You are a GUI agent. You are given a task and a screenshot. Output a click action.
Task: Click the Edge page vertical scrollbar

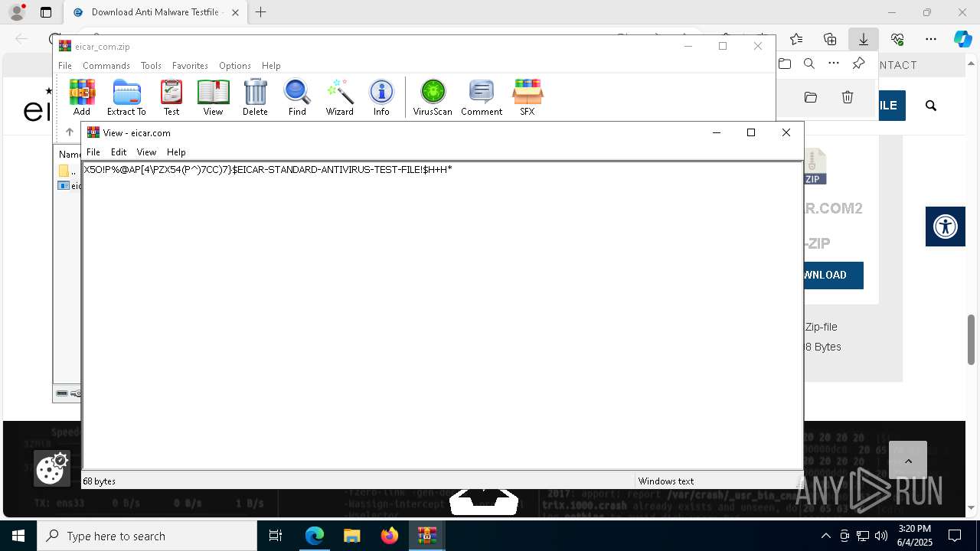pyautogui.click(x=972, y=340)
